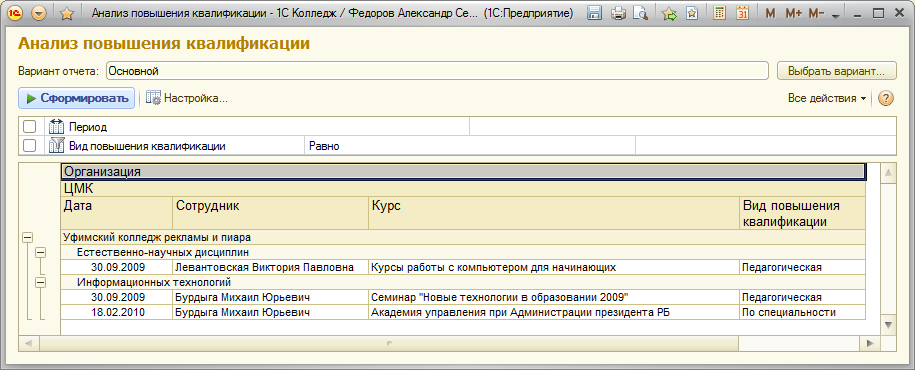Enable the Период checkbox

pyautogui.click(x=29, y=127)
